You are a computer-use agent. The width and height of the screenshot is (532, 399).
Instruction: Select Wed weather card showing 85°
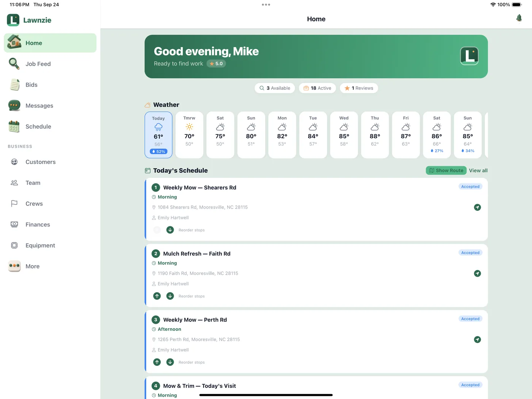(344, 135)
